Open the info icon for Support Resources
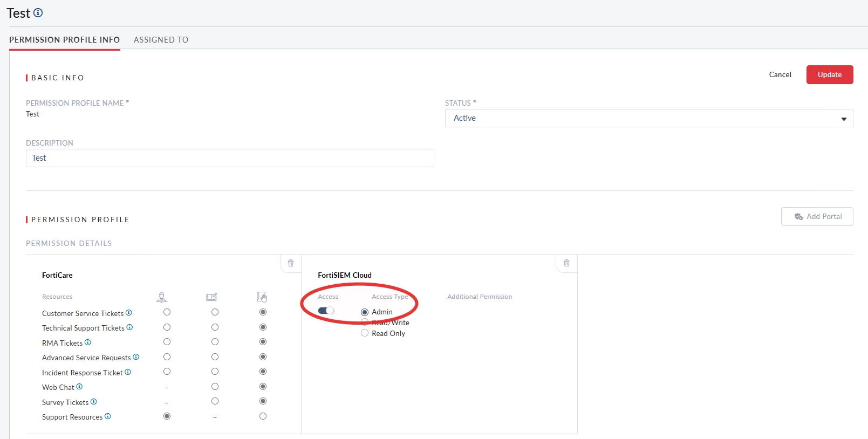Viewport: 868px width, 439px height. (108, 416)
